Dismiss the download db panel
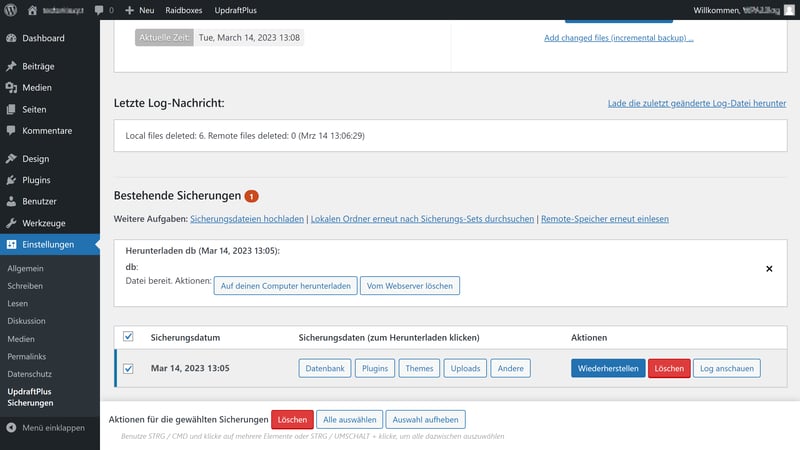 [x=769, y=269]
